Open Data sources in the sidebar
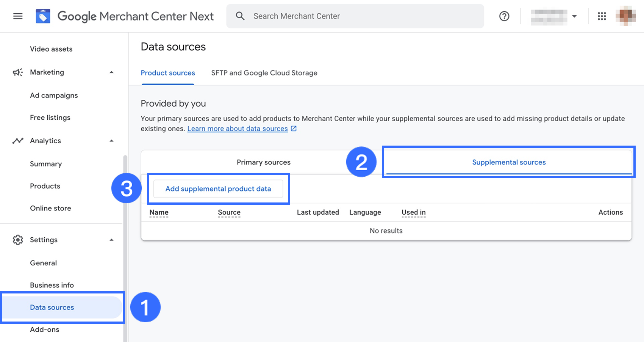The width and height of the screenshot is (644, 342). (52, 307)
